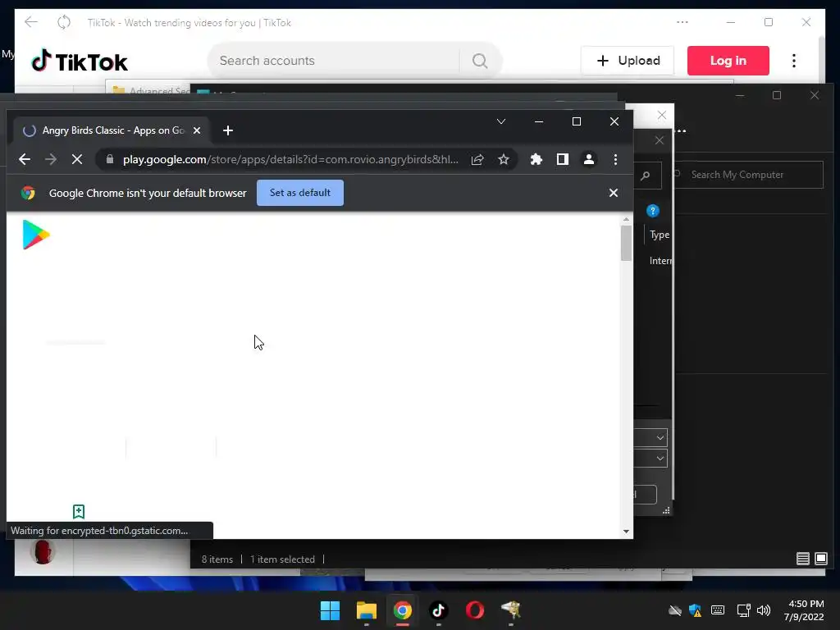840x630 pixels.
Task: Open touch keyboard tray icon
Action: coord(718,610)
